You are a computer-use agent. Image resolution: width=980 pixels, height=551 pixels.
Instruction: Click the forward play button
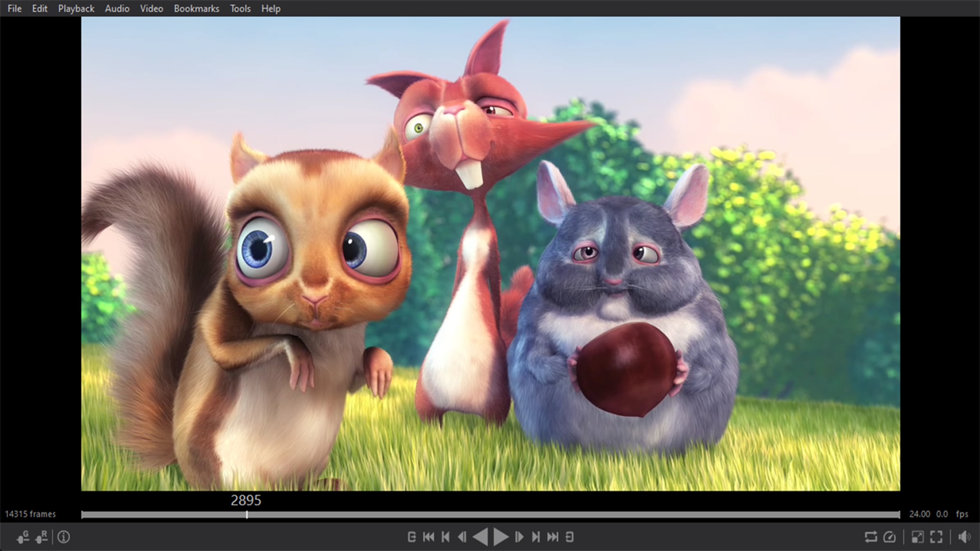[501, 537]
